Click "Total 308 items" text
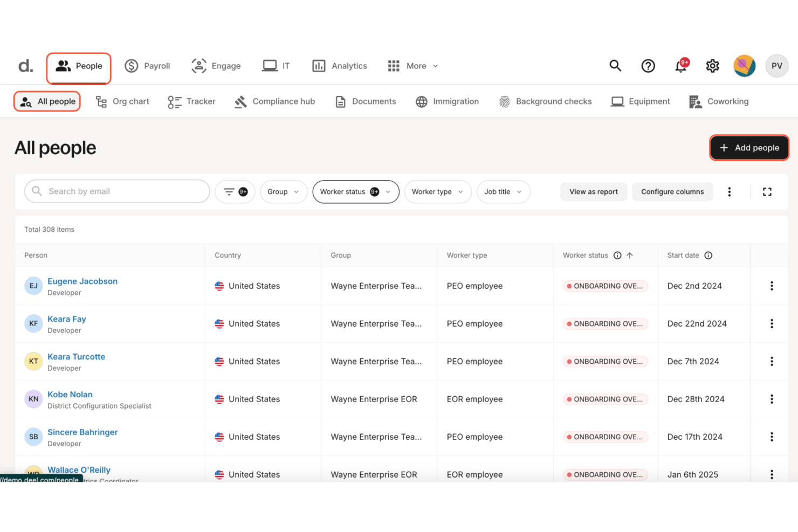Image resolution: width=798 pixels, height=532 pixels. tap(50, 230)
